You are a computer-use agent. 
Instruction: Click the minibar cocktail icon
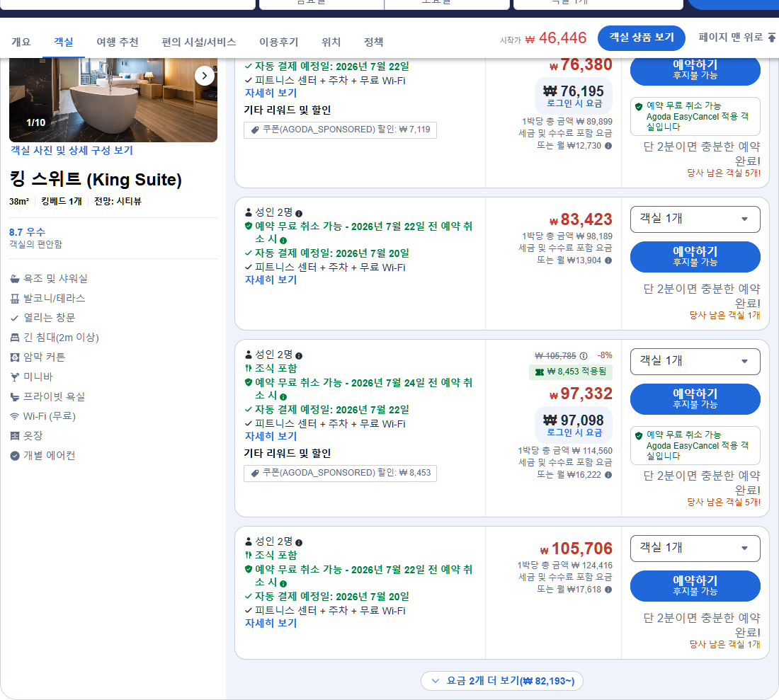point(15,377)
